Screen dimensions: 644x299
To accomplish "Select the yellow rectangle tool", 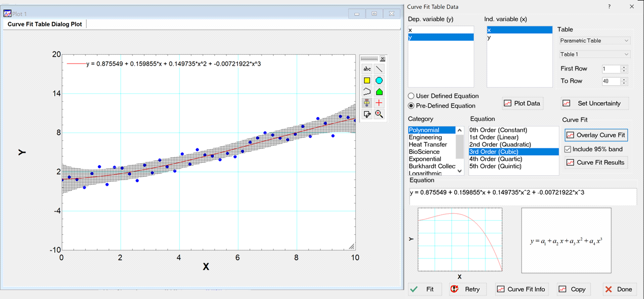I will [x=367, y=80].
